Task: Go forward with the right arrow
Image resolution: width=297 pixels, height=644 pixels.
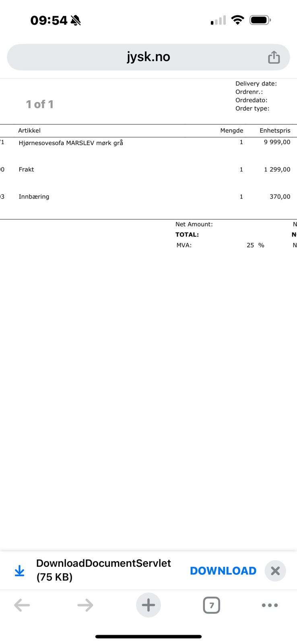Action: (x=85, y=605)
